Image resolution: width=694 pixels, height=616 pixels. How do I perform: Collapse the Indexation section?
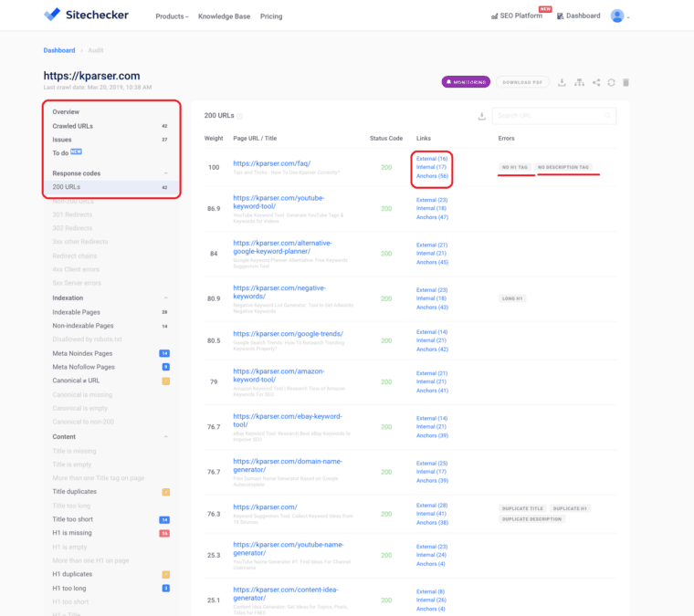click(165, 298)
